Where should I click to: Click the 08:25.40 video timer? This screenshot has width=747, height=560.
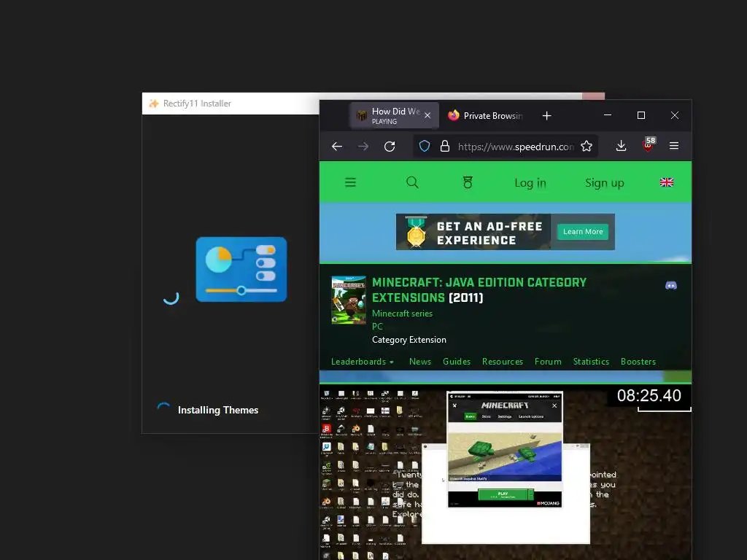click(649, 396)
